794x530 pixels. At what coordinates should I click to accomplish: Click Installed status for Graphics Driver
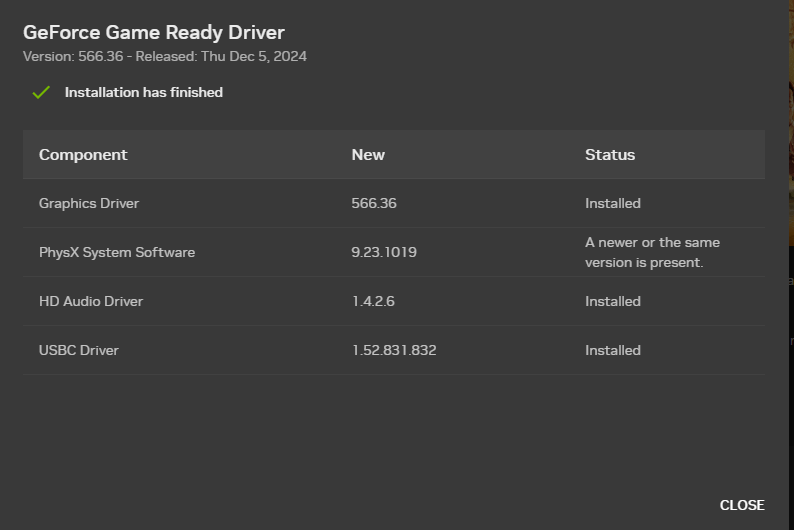(x=613, y=203)
